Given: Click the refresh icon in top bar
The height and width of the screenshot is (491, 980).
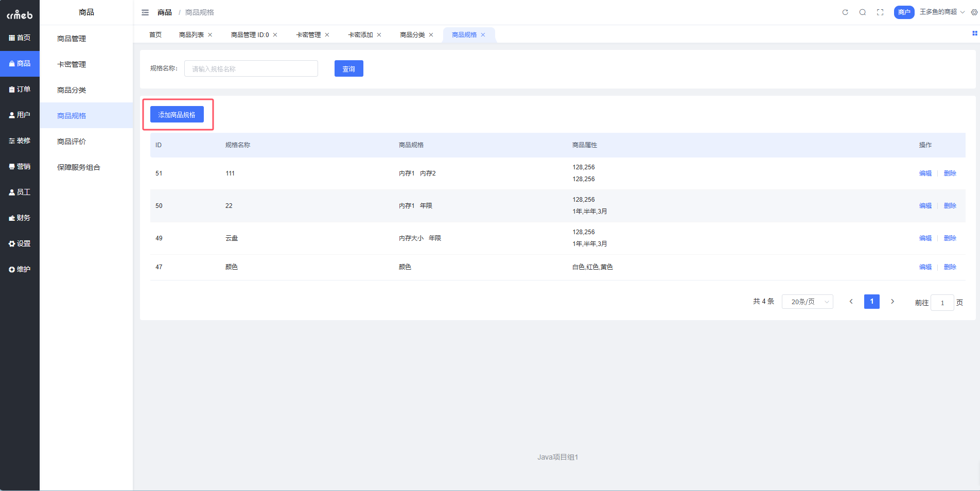Looking at the screenshot, I should point(845,12).
